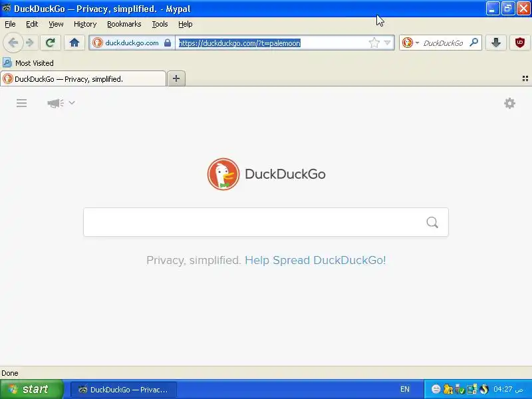Select DuckDuckGo taskbar window button

tap(124, 390)
